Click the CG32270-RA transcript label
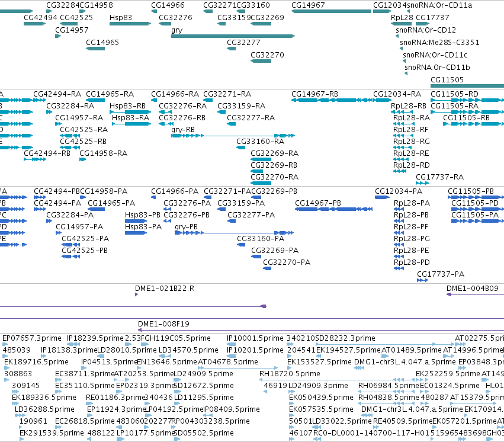504x442 pixels. [274, 177]
